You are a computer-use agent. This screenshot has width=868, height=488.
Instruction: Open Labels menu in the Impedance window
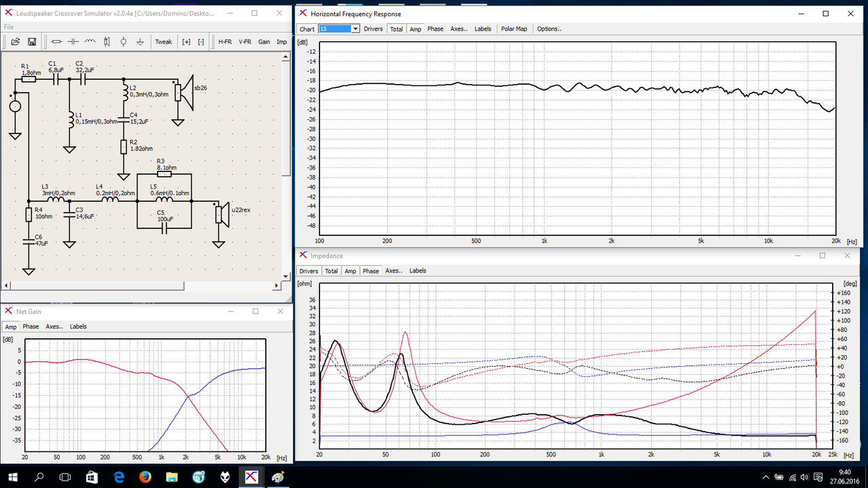(418, 270)
